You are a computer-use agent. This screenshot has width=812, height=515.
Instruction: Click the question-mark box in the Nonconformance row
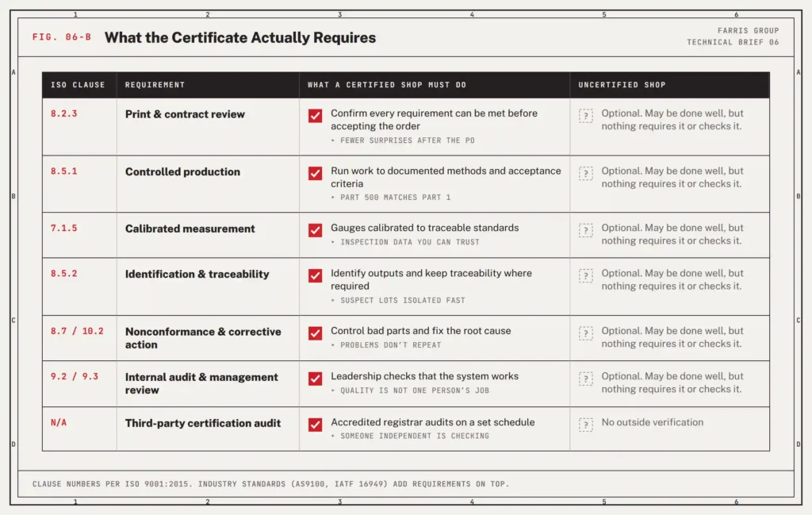(x=586, y=333)
